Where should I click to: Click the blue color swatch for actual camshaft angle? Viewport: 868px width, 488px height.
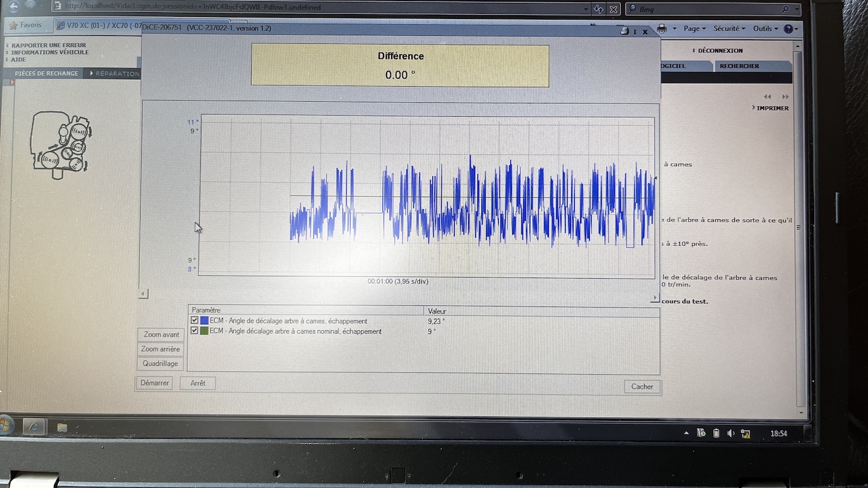point(204,320)
